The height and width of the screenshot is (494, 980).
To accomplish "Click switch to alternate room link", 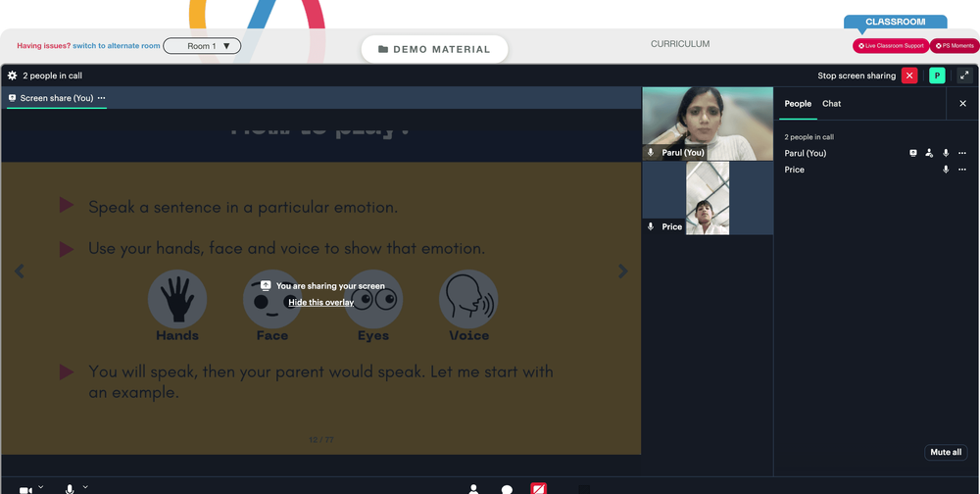I will coord(117,46).
